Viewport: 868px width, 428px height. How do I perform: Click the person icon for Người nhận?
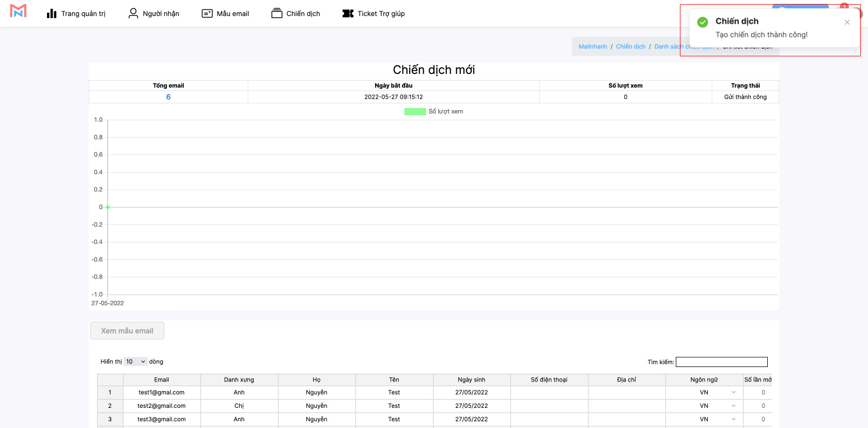133,13
